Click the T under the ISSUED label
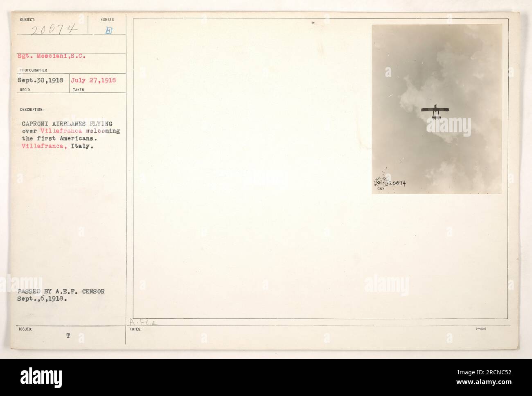Screen dimensions: 532x396 [68, 335]
